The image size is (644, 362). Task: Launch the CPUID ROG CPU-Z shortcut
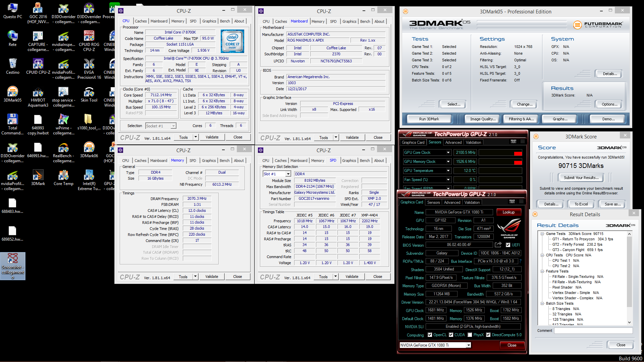89,41
